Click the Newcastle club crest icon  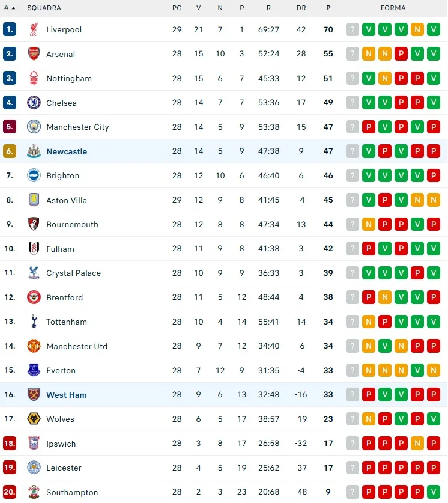[x=34, y=151]
